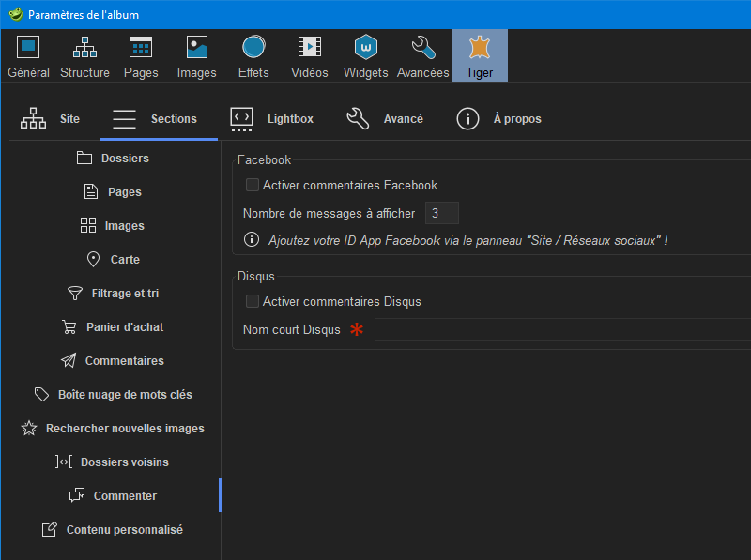751x560 pixels.
Task: Click the Nombre de messages field
Action: (x=441, y=214)
